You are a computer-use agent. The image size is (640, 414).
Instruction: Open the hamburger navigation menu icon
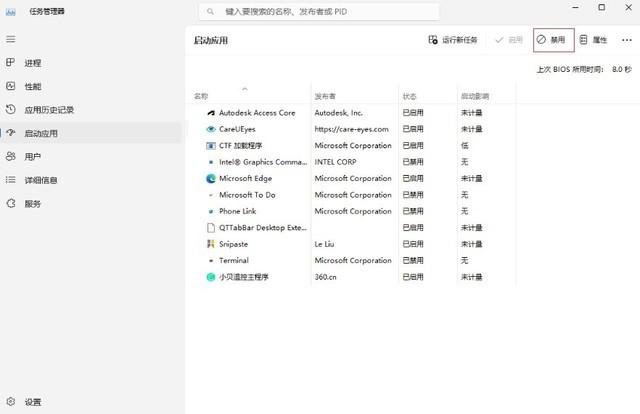[x=11, y=39]
